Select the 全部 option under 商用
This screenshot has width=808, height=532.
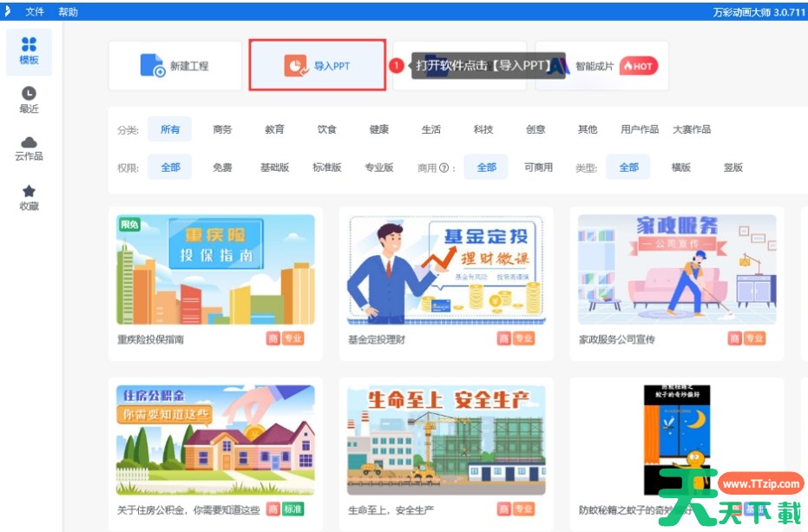pyautogui.click(x=486, y=167)
